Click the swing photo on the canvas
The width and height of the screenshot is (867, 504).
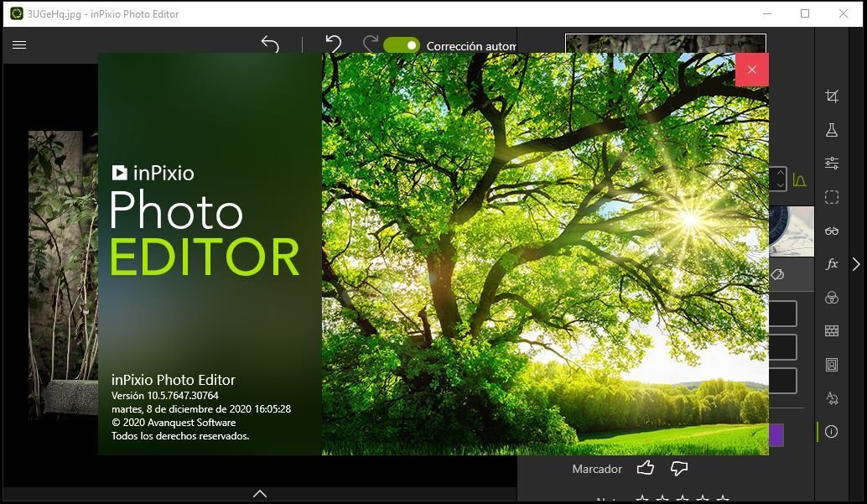63,274
